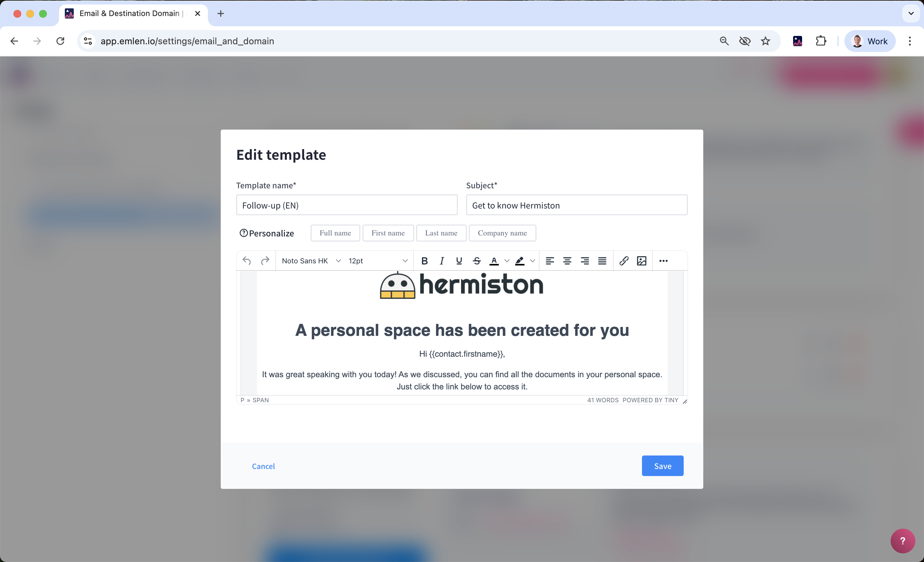Cancel editing the template
Screen dimensions: 924x562
[263, 466]
